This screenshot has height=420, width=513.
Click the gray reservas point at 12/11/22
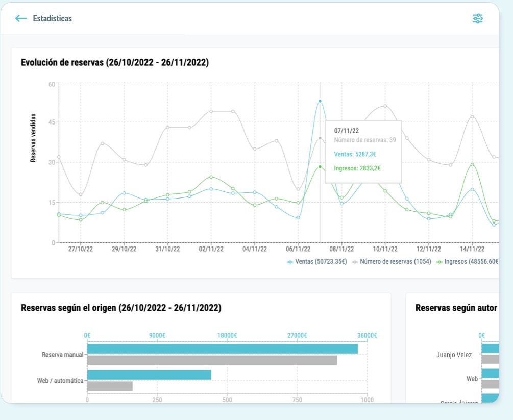(429, 160)
